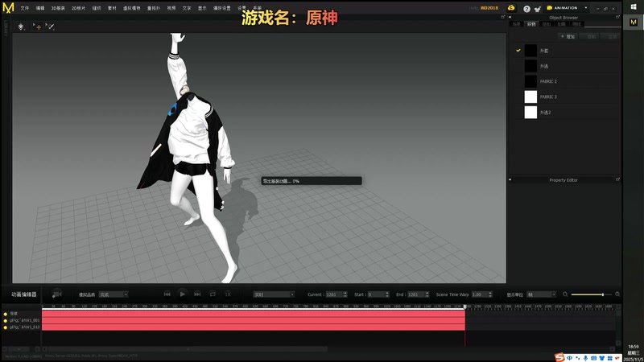Open the 虚拟模特 (Avatar) menu
Screen dimensions: 644x362
pyautogui.click(x=132, y=8)
